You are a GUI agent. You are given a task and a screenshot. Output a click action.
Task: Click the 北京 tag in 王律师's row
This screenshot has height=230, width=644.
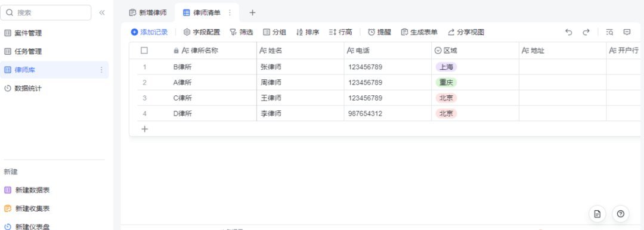point(446,98)
